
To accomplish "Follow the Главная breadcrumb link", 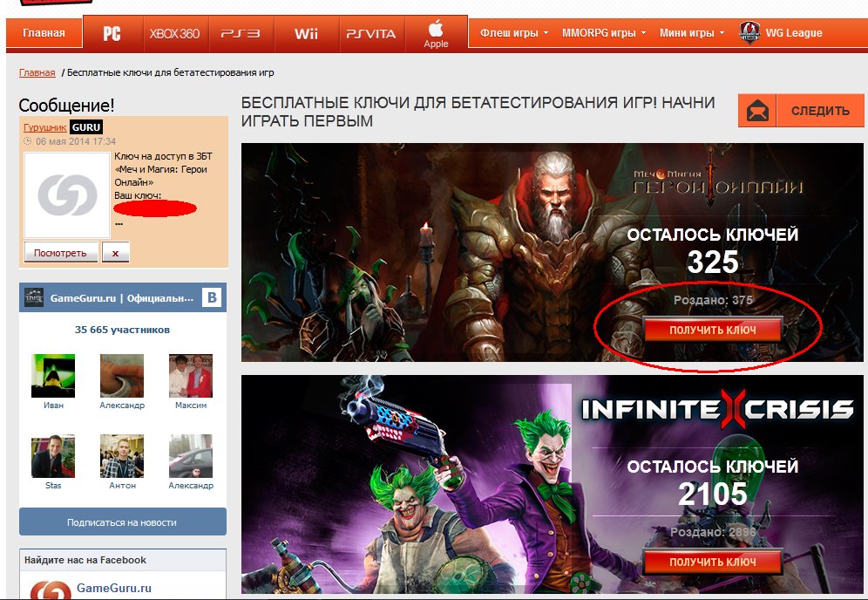I will (x=37, y=72).
